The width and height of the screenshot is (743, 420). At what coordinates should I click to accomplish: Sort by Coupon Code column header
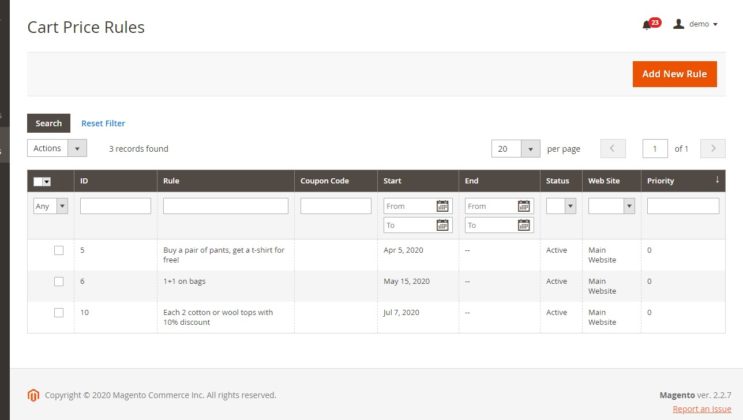[x=325, y=181]
